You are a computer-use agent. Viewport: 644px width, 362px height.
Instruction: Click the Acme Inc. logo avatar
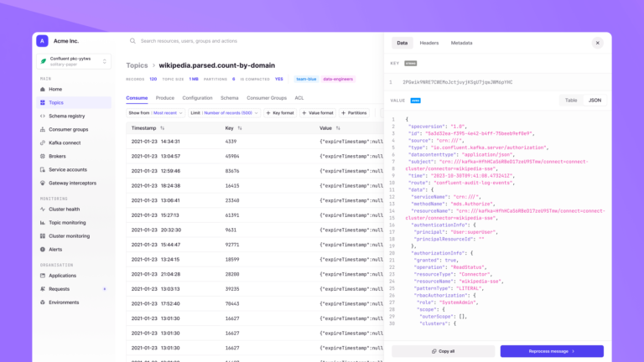click(x=42, y=41)
